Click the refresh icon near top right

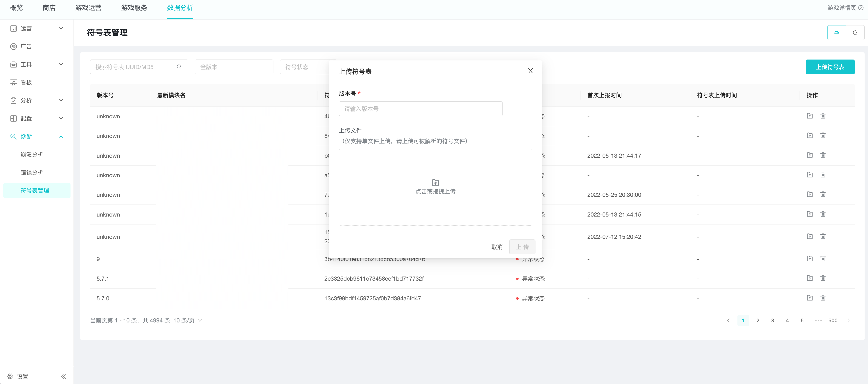855,32
